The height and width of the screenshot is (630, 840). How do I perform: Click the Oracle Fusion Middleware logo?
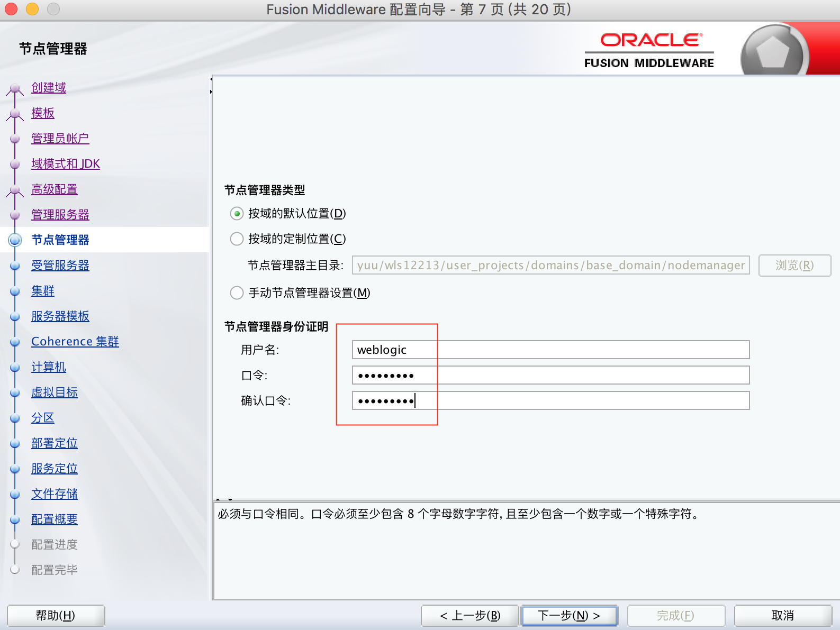649,51
